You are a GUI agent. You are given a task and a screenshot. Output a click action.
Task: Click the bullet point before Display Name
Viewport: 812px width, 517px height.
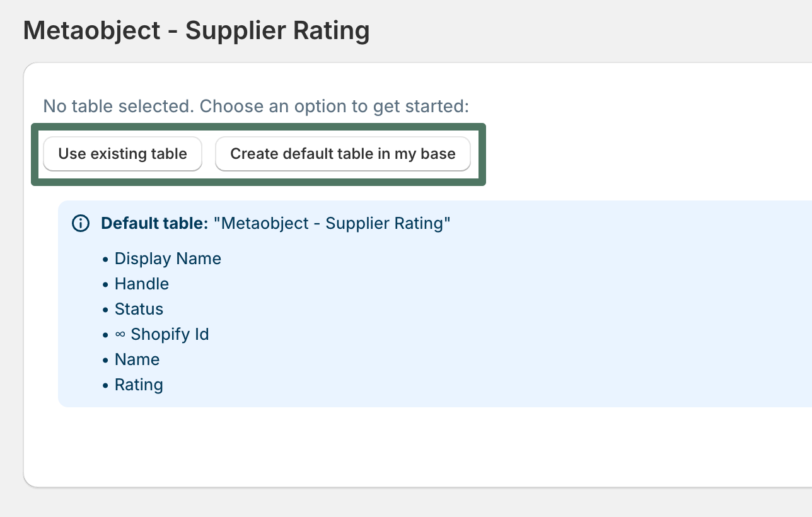pos(105,259)
